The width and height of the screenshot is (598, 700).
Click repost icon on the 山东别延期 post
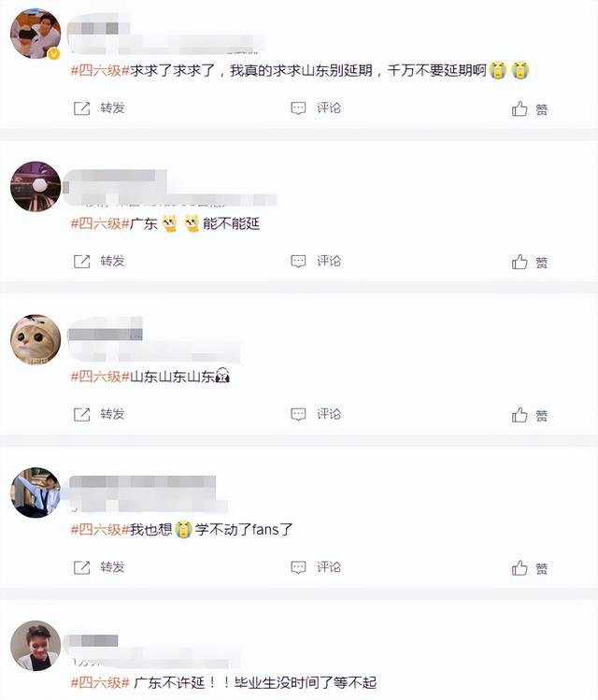tap(81, 108)
